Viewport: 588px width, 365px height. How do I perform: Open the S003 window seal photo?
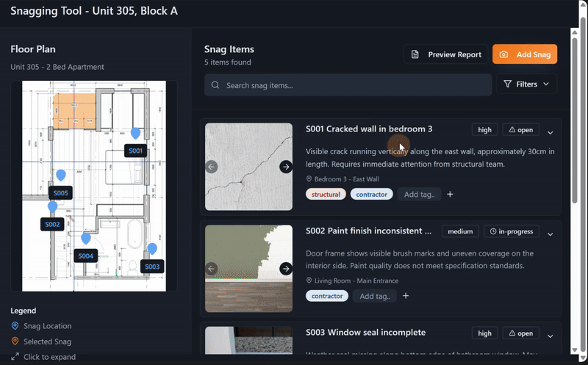click(248, 340)
